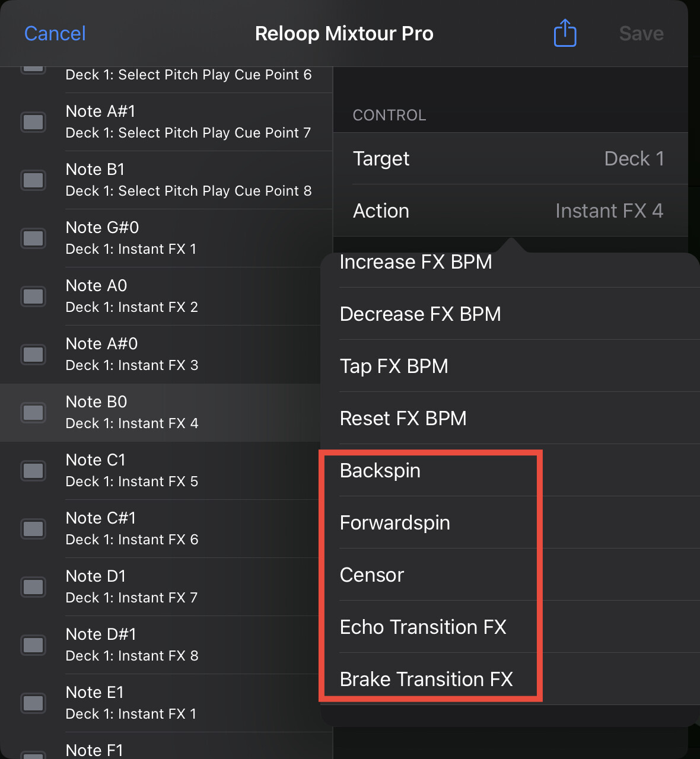Select the Note B0 Instant FX 4 row

(x=160, y=413)
